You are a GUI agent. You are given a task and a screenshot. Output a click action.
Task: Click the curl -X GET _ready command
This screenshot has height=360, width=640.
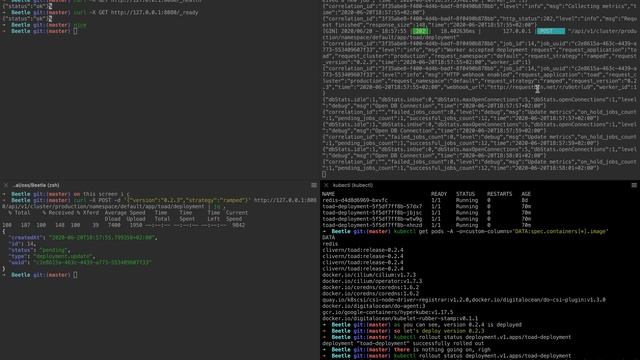coord(136,13)
